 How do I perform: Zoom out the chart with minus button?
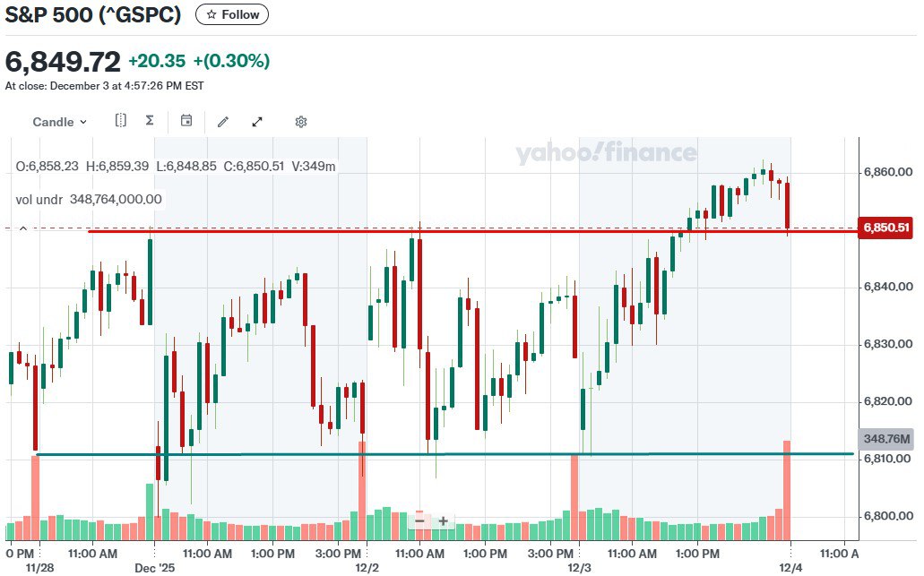[x=419, y=520]
